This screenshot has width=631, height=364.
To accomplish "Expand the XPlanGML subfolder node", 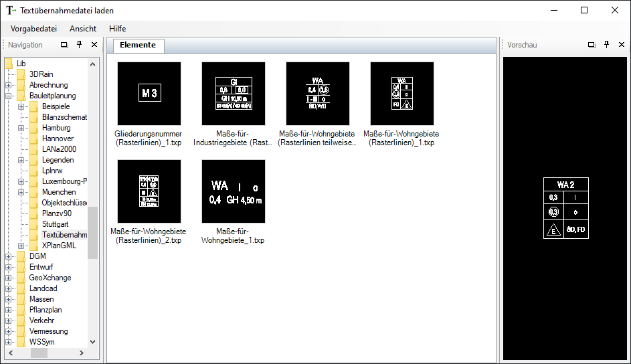I will pyautogui.click(x=21, y=246).
